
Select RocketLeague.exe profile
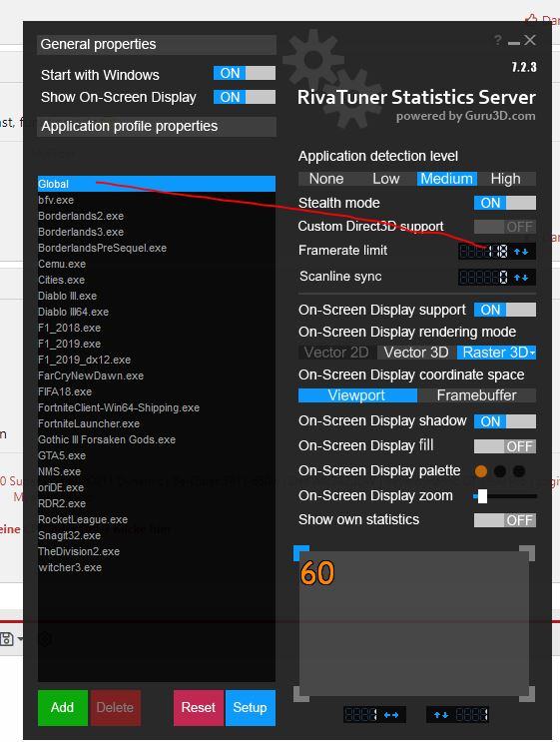(157, 520)
